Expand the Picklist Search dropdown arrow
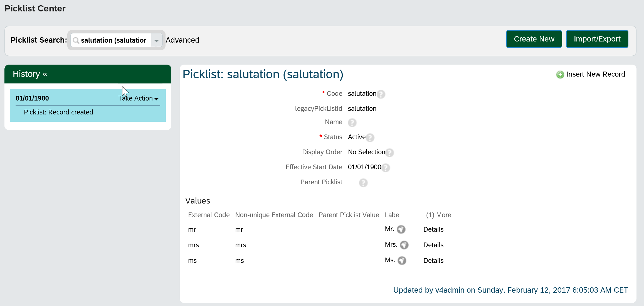Image resolution: width=644 pixels, height=306 pixels. coord(156,41)
